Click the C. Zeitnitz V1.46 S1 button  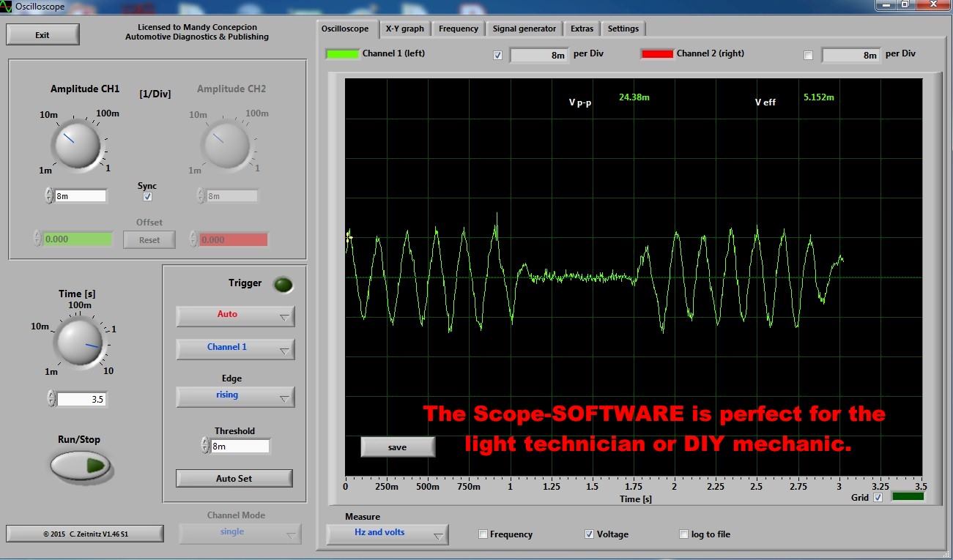coord(85,534)
